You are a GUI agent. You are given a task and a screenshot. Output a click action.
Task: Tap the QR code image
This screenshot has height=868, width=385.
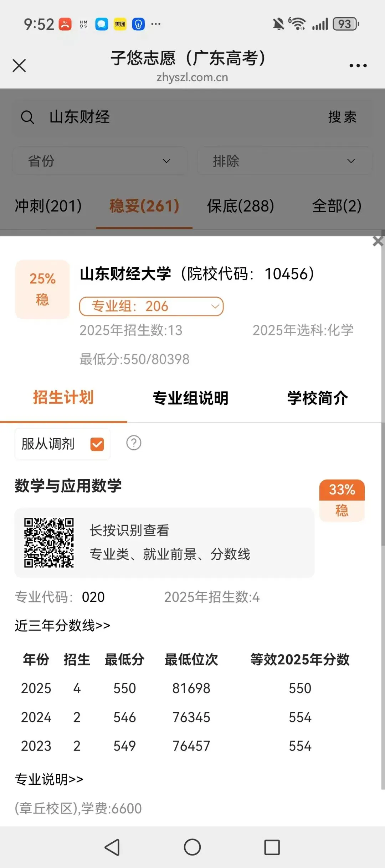click(49, 543)
